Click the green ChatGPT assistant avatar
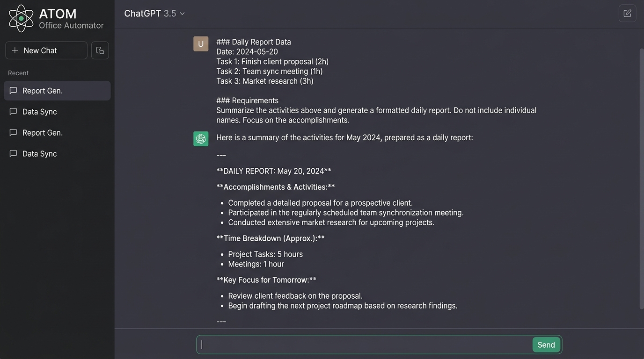Screen dimensions: 644x359 201,139
